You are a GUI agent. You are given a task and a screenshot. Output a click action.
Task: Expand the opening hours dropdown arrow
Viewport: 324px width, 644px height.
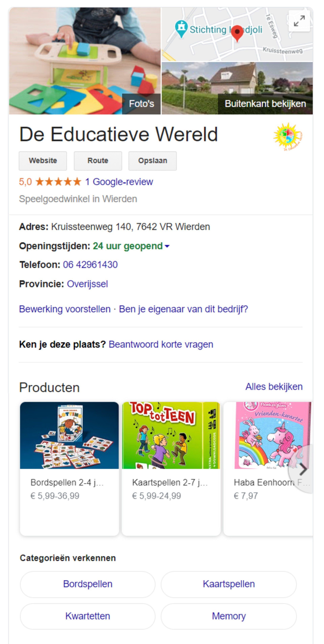tap(167, 246)
